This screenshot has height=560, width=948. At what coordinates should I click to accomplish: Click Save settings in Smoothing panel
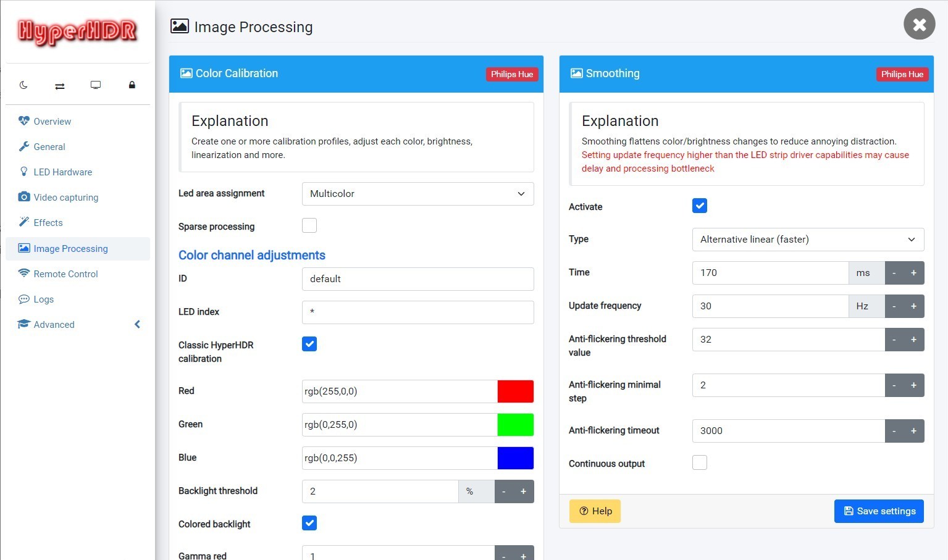pyautogui.click(x=879, y=511)
